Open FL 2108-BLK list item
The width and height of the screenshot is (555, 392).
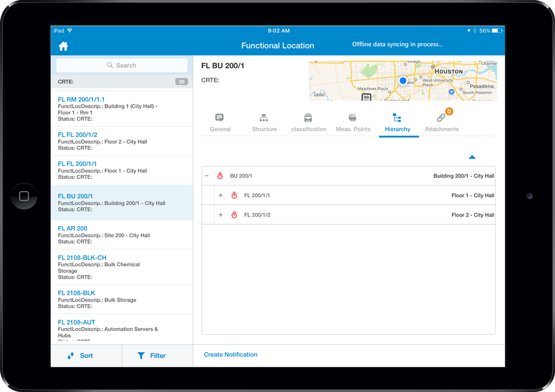(x=122, y=299)
